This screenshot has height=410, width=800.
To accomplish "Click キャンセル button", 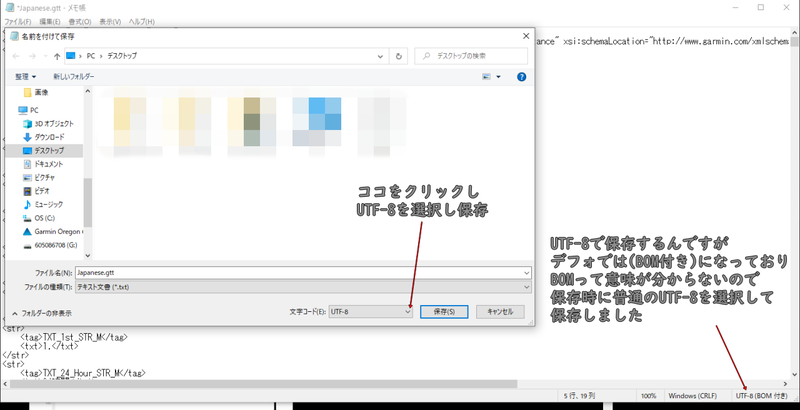I will [x=500, y=312].
